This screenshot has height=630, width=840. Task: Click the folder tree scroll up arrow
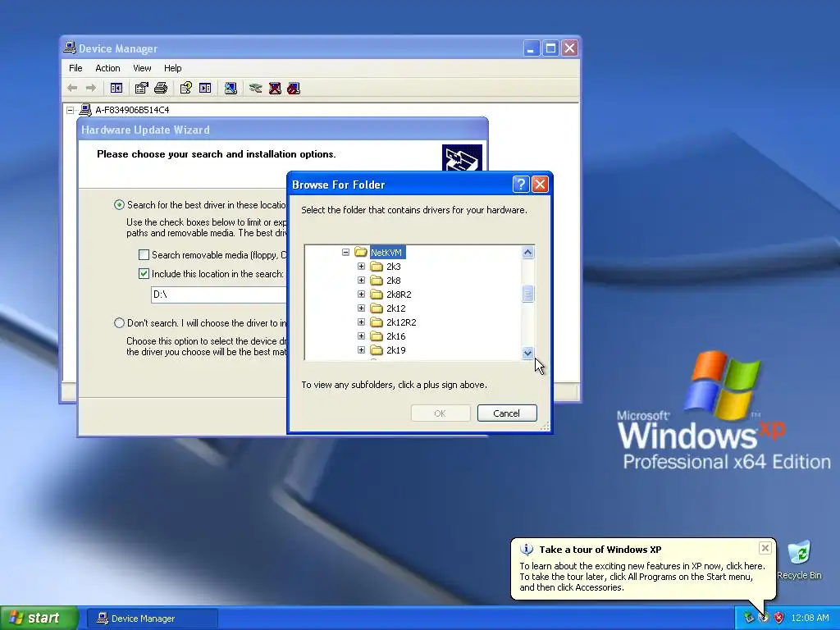pyautogui.click(x=527, y=253)
